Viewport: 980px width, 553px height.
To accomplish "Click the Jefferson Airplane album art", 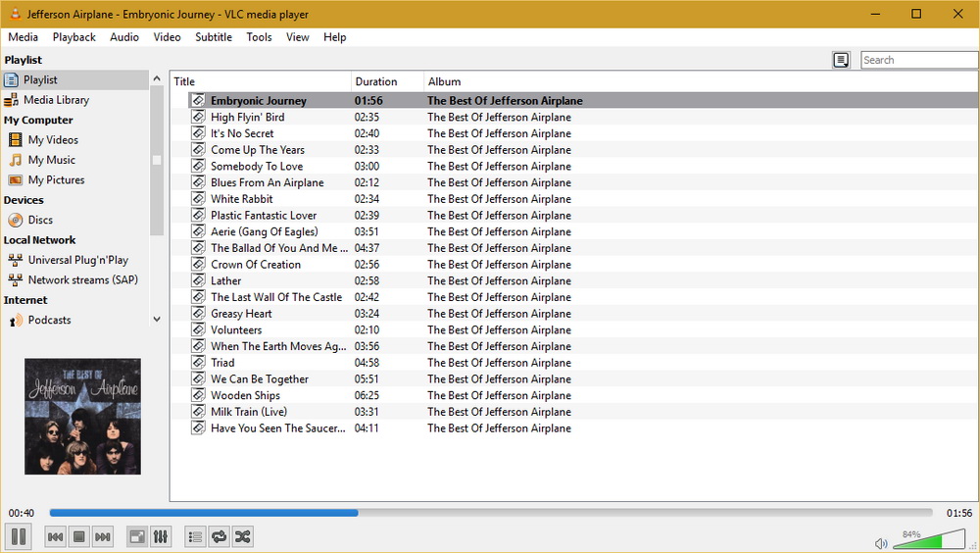I will point(82,417).
